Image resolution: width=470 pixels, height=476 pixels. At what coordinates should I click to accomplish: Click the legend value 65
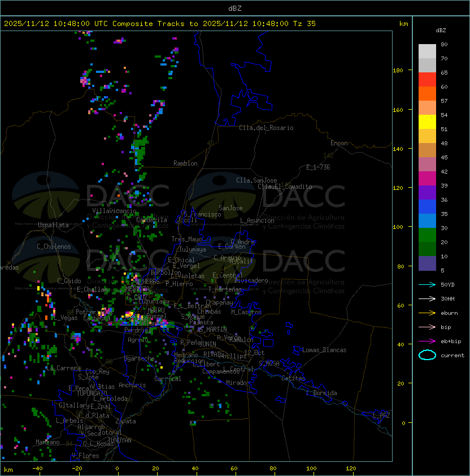click(x=444, y=72)
